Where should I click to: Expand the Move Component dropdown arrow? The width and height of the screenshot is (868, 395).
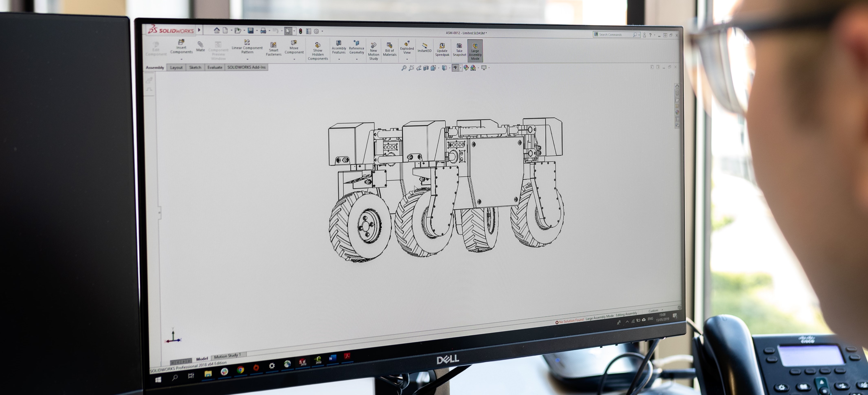pyautogui.click(x=294, y=59)
